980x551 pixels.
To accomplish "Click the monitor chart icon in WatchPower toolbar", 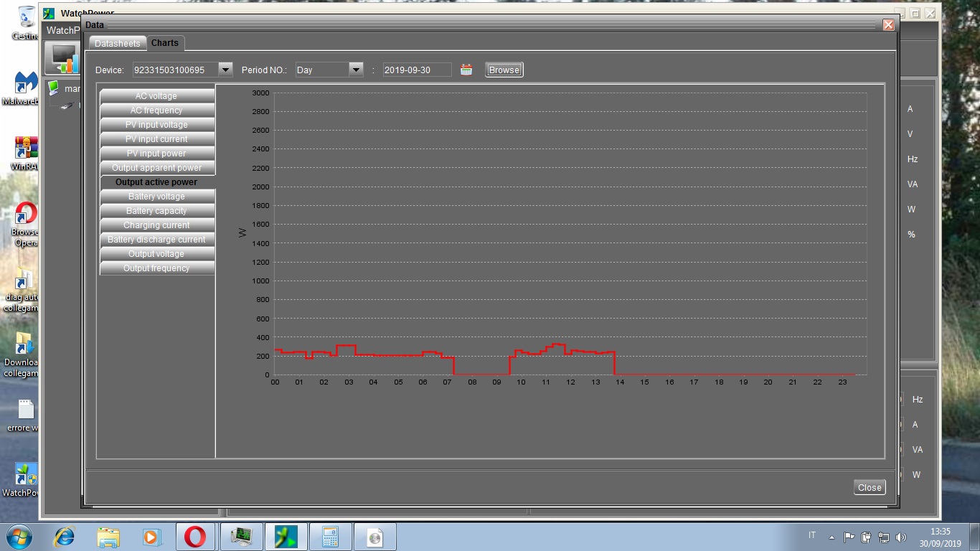I will point(62,58).
